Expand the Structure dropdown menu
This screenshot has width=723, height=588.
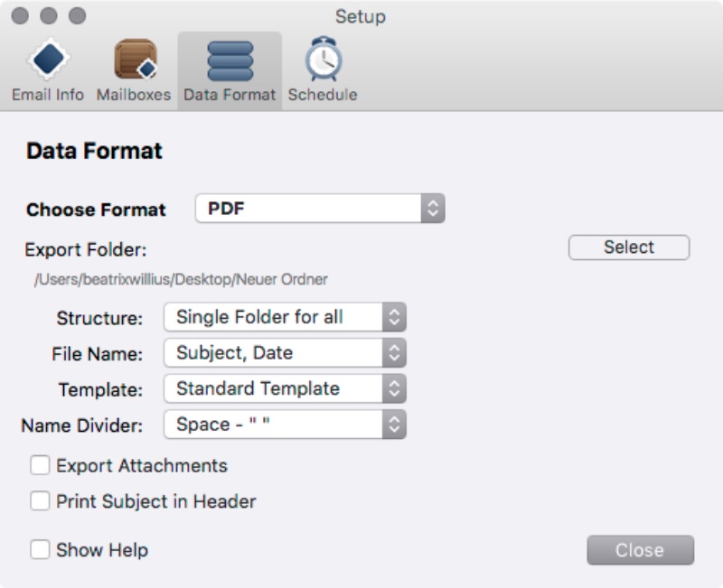pos(285,317)
